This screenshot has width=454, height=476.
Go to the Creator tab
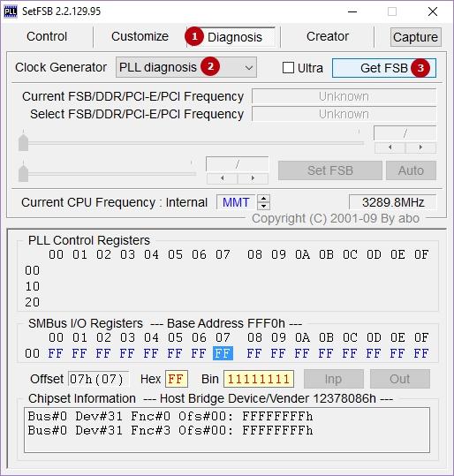[x=328, y=37]
